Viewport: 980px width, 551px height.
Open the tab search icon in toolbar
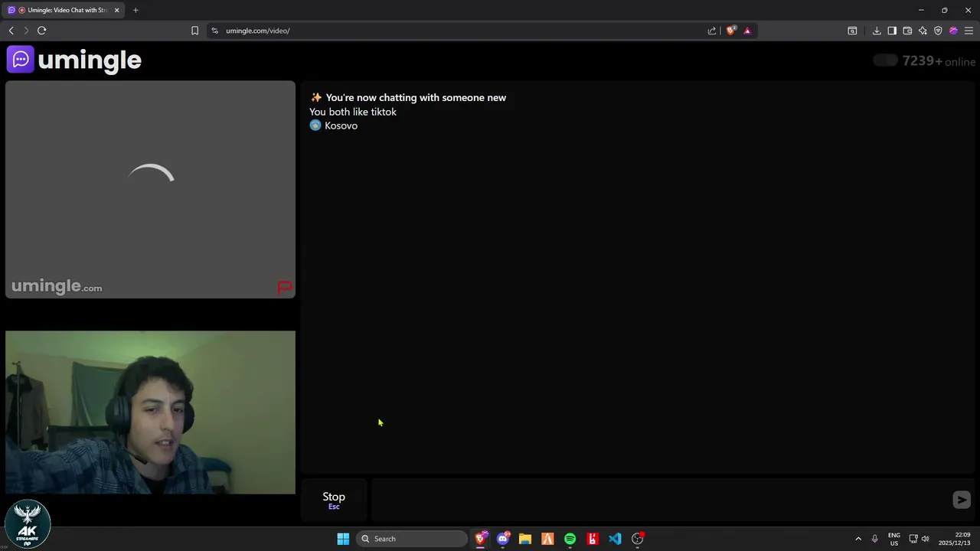coord(852,31)
